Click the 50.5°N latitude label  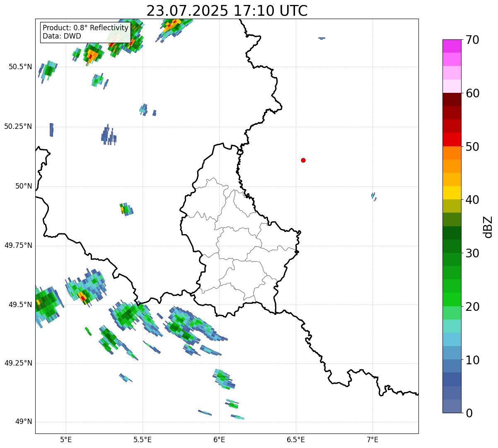click(20, 67)
